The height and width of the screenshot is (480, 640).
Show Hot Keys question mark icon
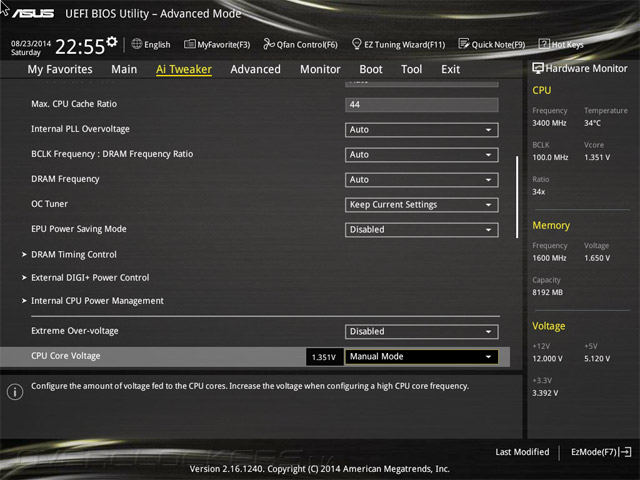(x=544, y=44)
